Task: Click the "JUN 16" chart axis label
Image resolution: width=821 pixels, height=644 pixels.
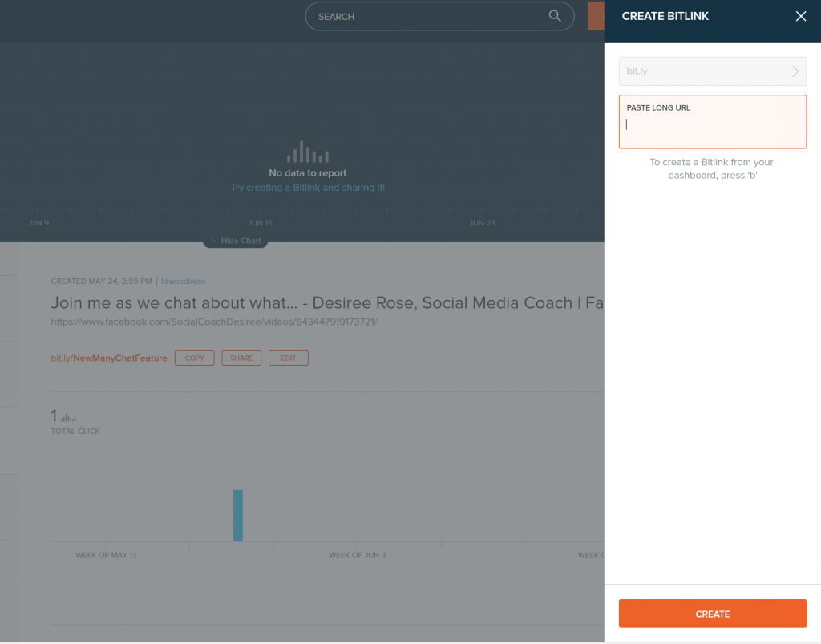Action: (261, 223)
